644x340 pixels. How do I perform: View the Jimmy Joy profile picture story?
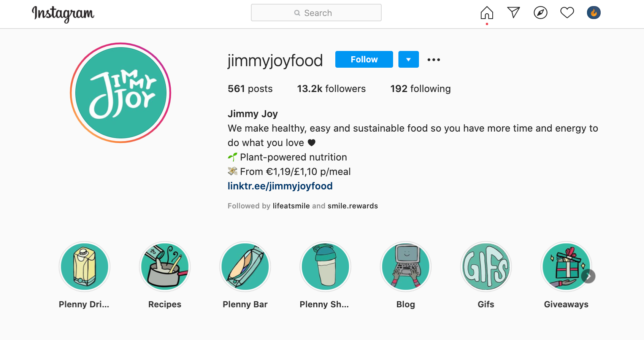pos(121,93)
